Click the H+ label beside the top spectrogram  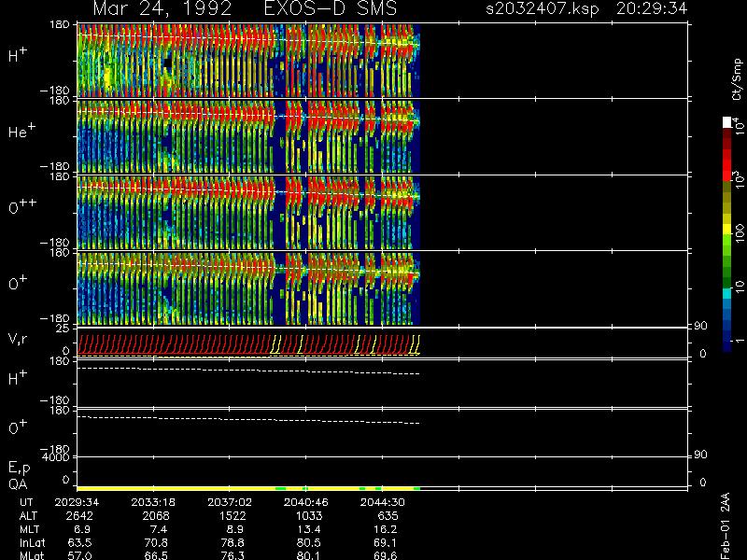point(18,55)
